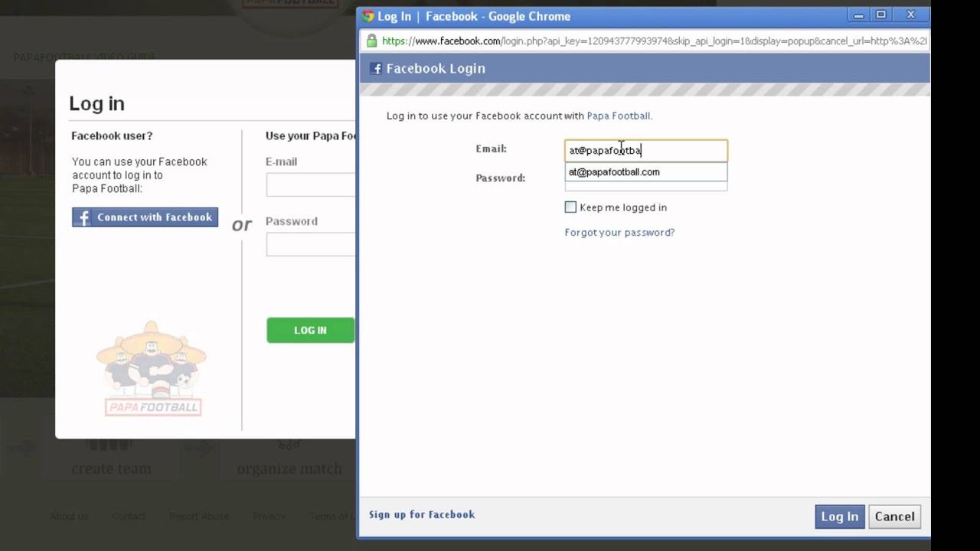Click the Facebook Password input field

click(x=646, y=186)
